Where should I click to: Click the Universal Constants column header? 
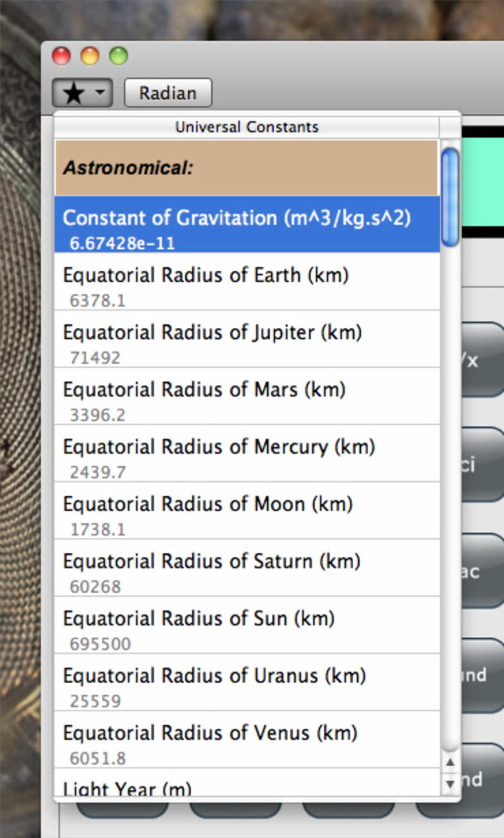click(x=247, y=127)
